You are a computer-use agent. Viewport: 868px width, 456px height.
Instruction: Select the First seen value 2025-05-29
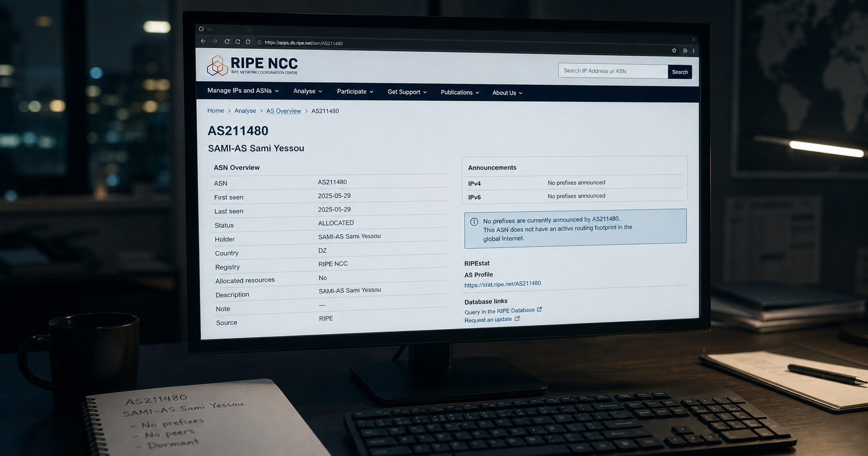point(334,196)
